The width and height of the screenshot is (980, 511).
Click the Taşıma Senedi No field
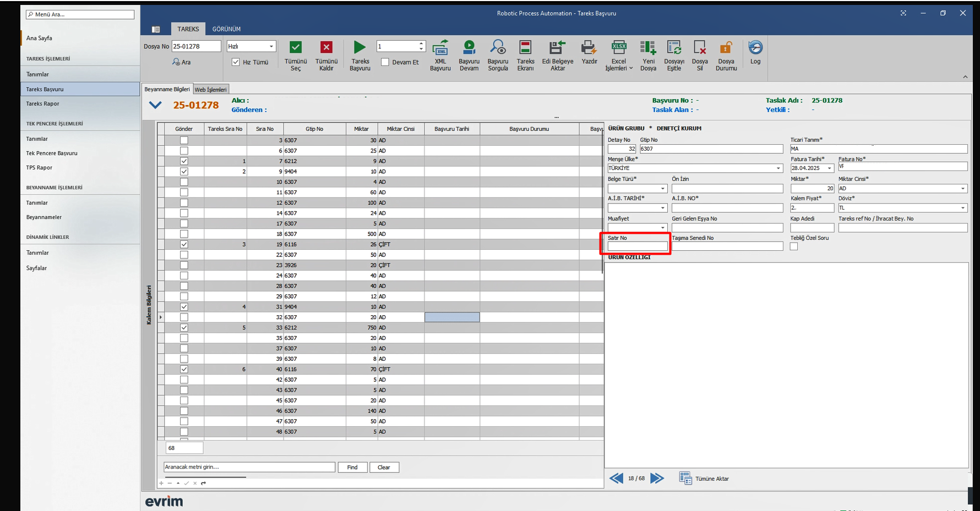(727, 246)
